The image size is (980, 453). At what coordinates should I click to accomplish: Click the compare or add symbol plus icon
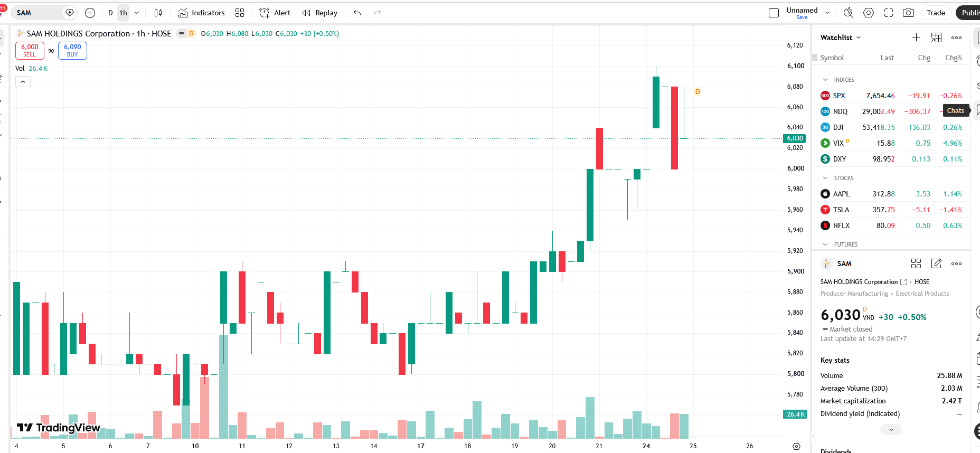tap(90, 13)
